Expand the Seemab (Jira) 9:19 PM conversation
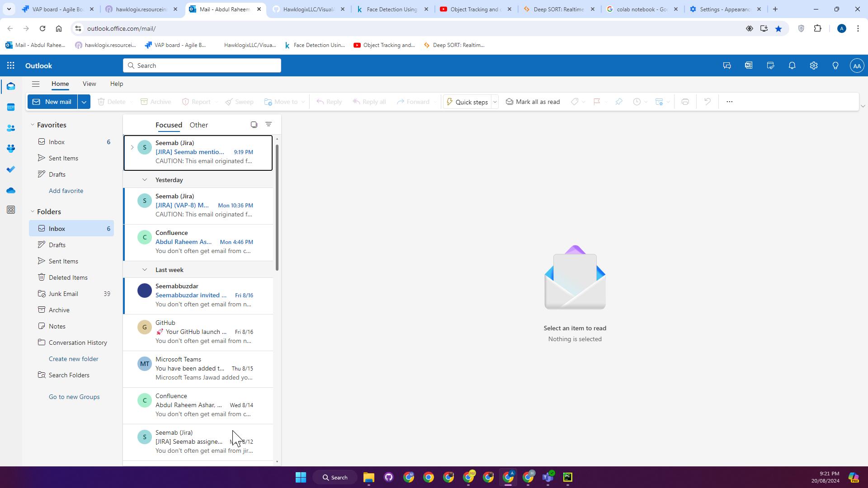Image resolution: width=868 pixels, height=488 pixels. click(132, 147)
